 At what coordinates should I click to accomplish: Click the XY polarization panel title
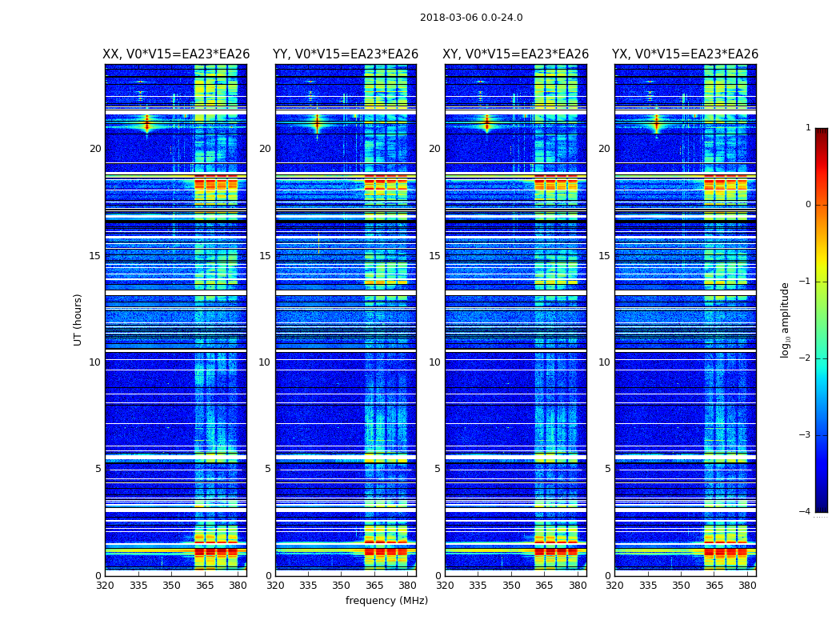point(516,54)
